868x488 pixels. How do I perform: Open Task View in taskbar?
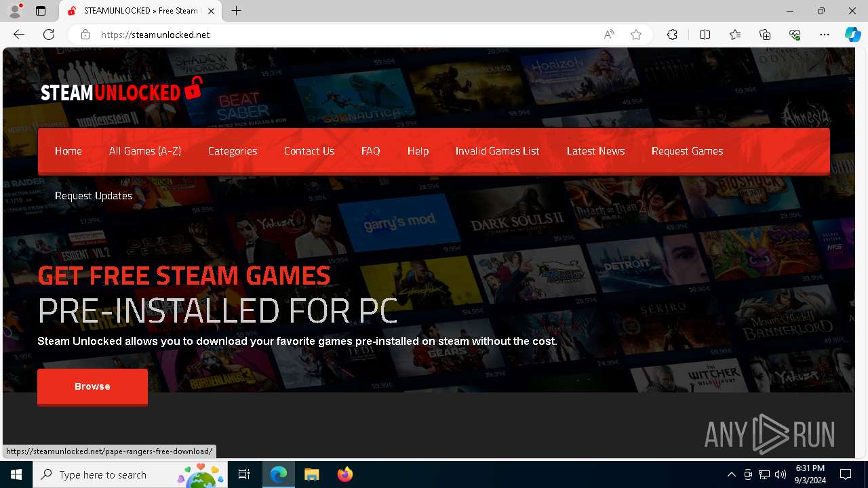(x=244, y=474)
